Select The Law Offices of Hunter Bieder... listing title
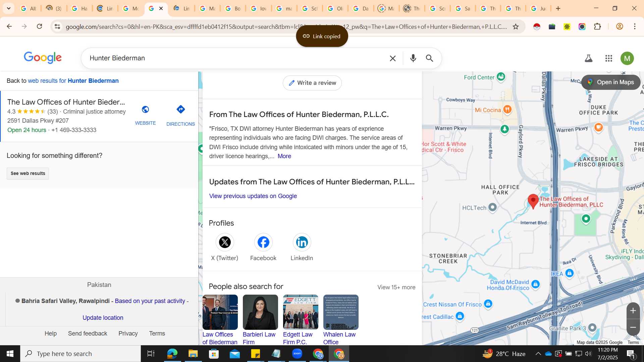 point(66,102)
